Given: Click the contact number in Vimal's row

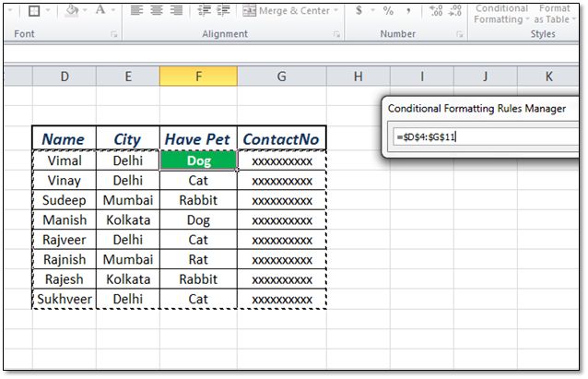Looking at the screenshot, I should [282, 160].
